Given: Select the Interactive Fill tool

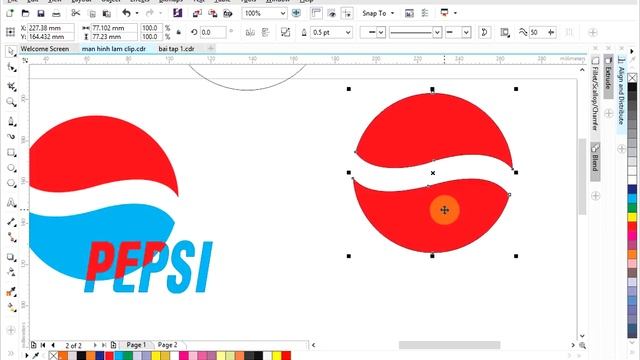Looking at the screenshot, I should click(x=11, y=307).
